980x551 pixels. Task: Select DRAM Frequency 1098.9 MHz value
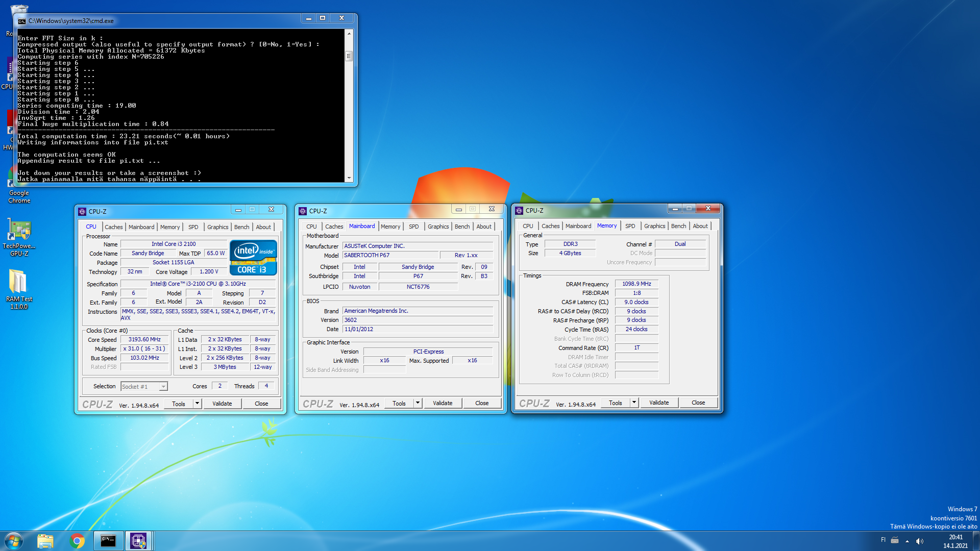click(636, 284)
